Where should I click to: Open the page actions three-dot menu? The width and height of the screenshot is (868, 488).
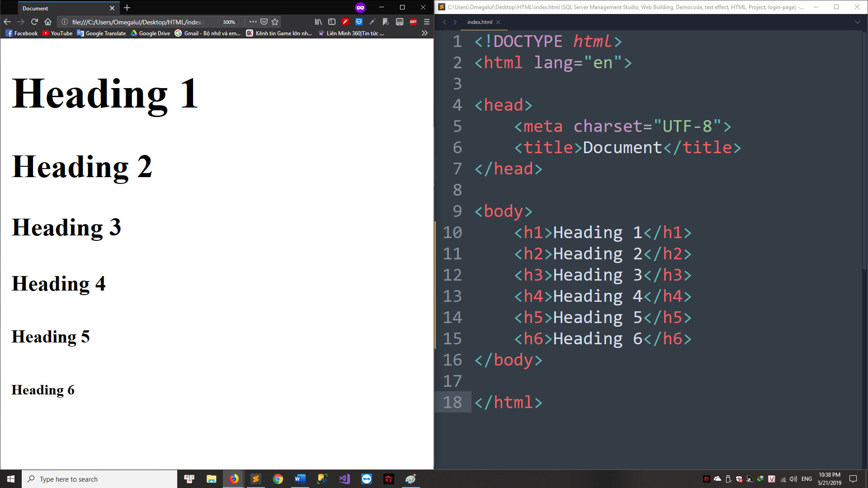253,22
